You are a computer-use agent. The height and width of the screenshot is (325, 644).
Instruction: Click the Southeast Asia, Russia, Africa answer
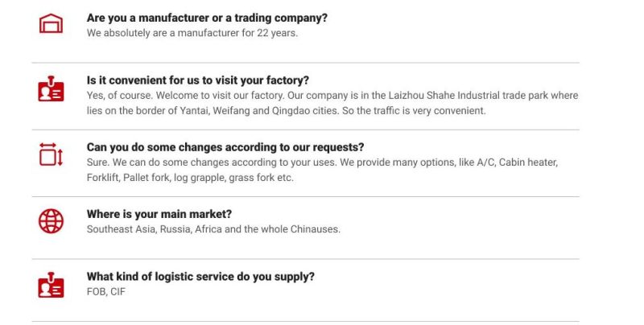(x=213, y=229)
